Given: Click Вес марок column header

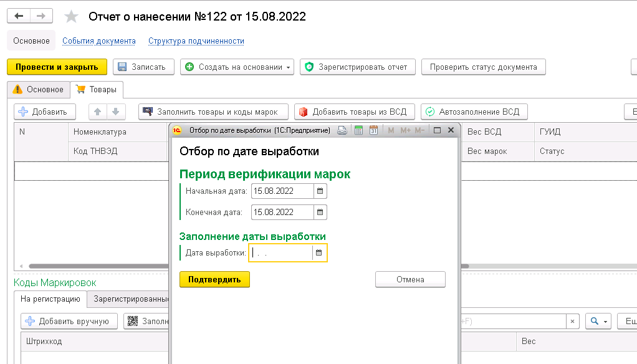Looking at the screenshot, I should click(x=498, y=151).
